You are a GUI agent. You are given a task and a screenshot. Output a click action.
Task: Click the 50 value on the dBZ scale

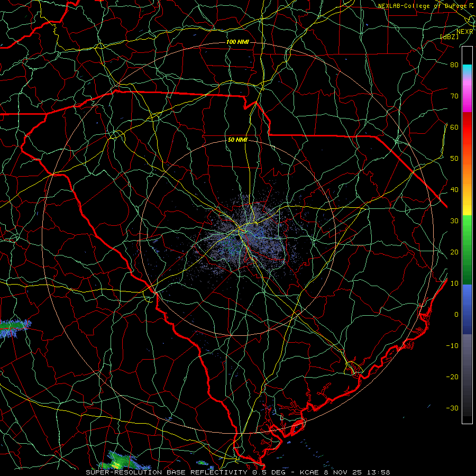(454, 159)
